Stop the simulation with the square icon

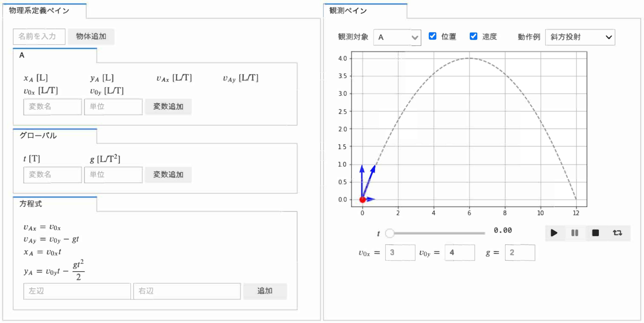click(595, 233)
